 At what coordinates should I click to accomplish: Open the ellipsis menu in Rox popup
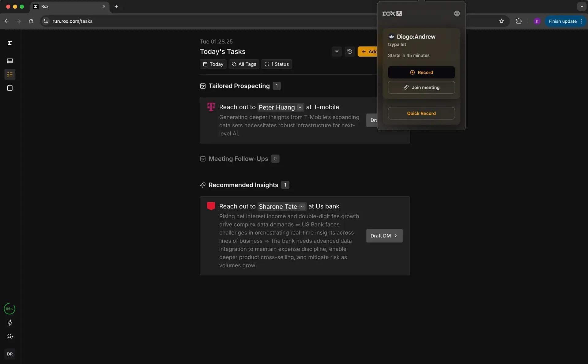[457, 13]
